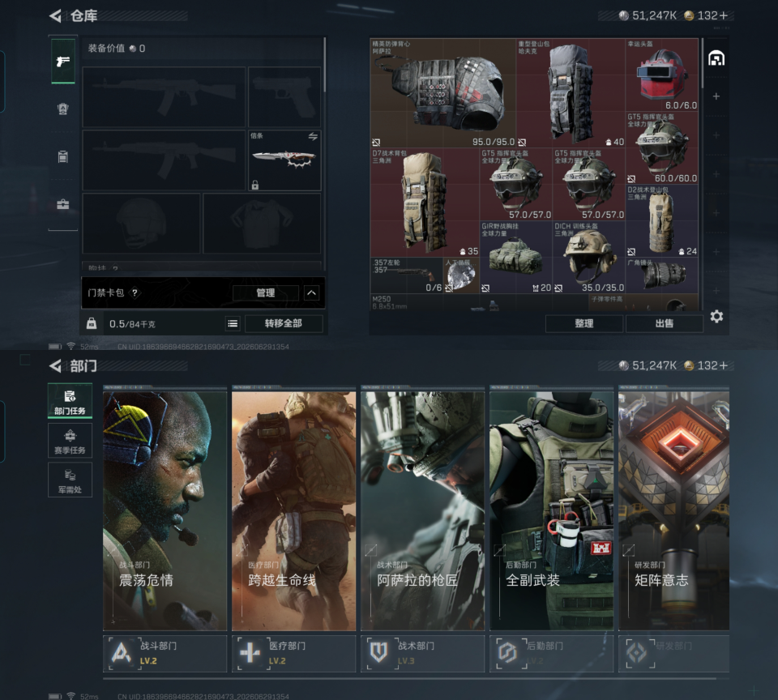Collapse the 门禁卡包 panel with chevron
This screenshot has width=778, height=700.
311,292
